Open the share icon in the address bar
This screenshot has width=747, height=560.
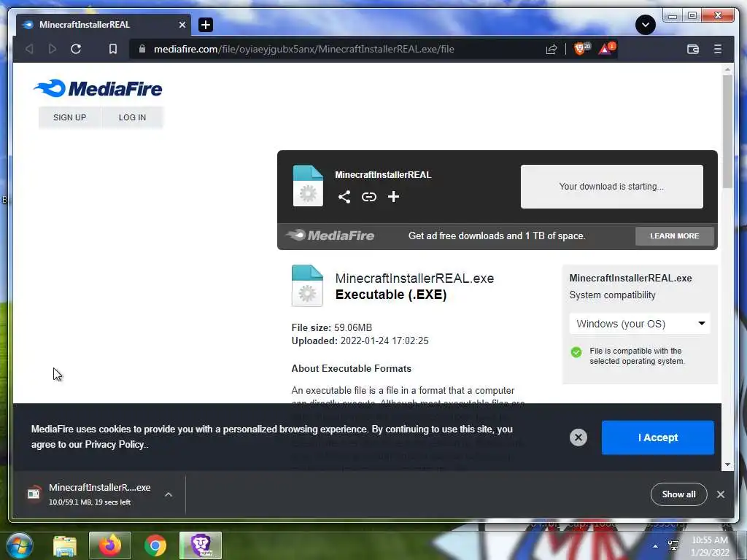[x=551, y=49]
